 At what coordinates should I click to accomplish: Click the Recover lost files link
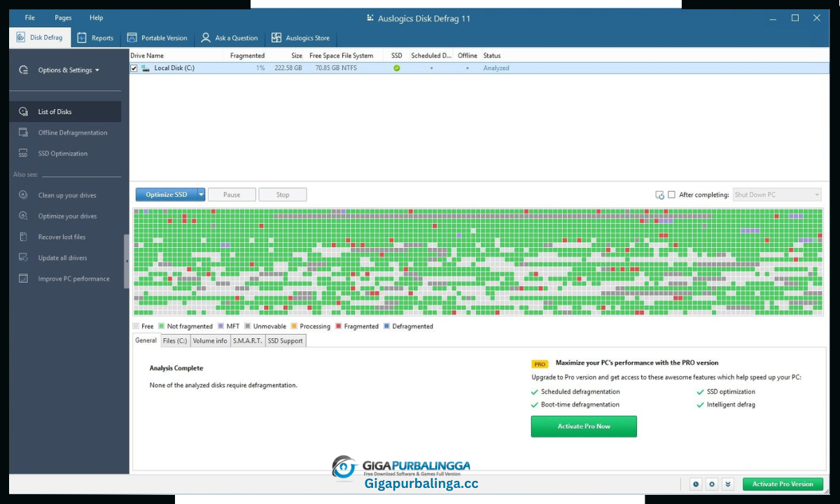point(62,237)
